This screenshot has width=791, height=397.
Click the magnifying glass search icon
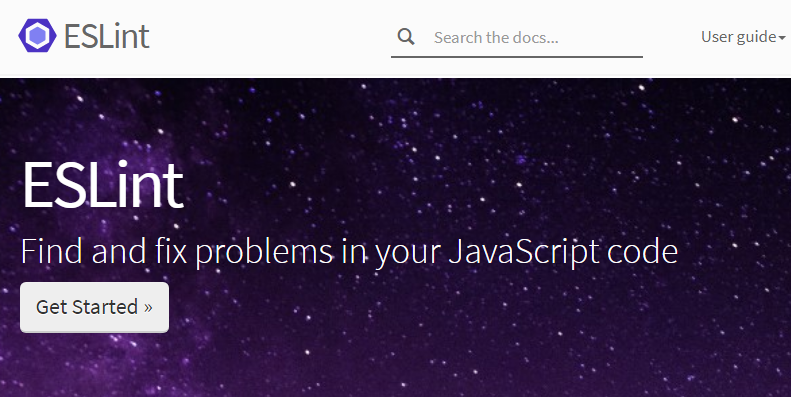[x=406, y=37]
